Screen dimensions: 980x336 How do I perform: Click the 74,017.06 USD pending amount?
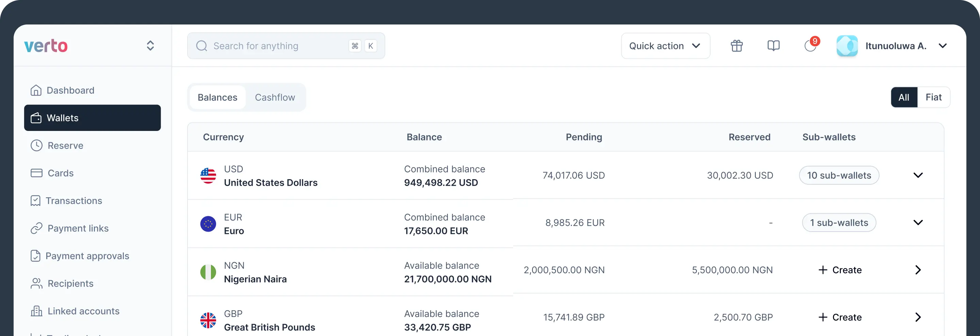(573, 175)
